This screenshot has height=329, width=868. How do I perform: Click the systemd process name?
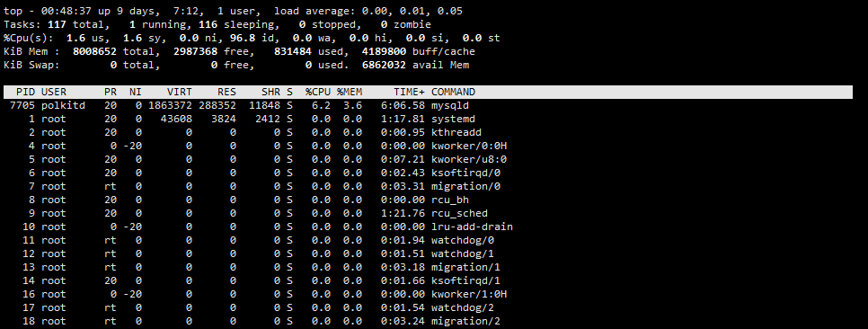tap(453, 119)
